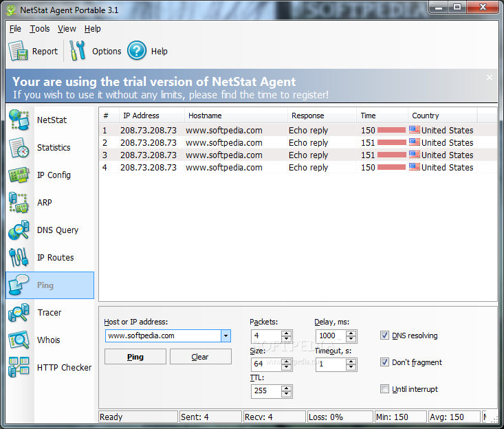The height and width of the screenshot is (429, 504).
Task: Click the time bar in row 2
Action: point(391,142)
